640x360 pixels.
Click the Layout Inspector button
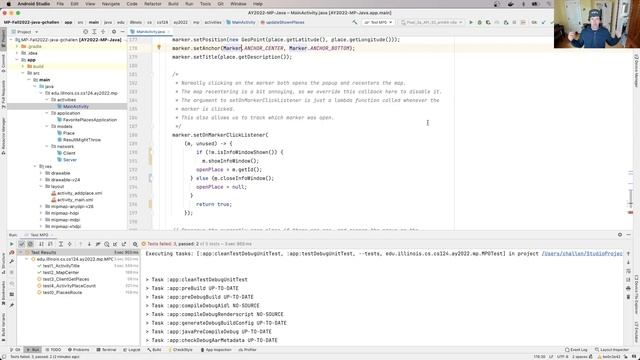612,350
